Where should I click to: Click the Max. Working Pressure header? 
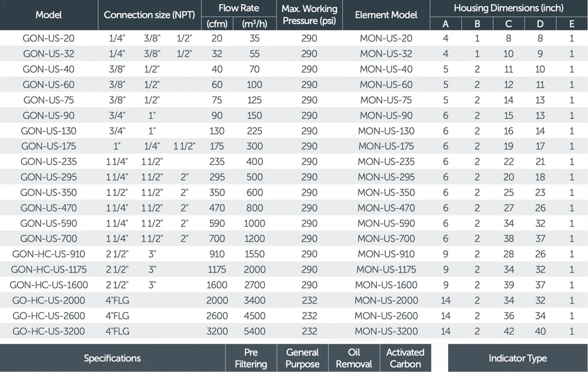pos(309,15)
